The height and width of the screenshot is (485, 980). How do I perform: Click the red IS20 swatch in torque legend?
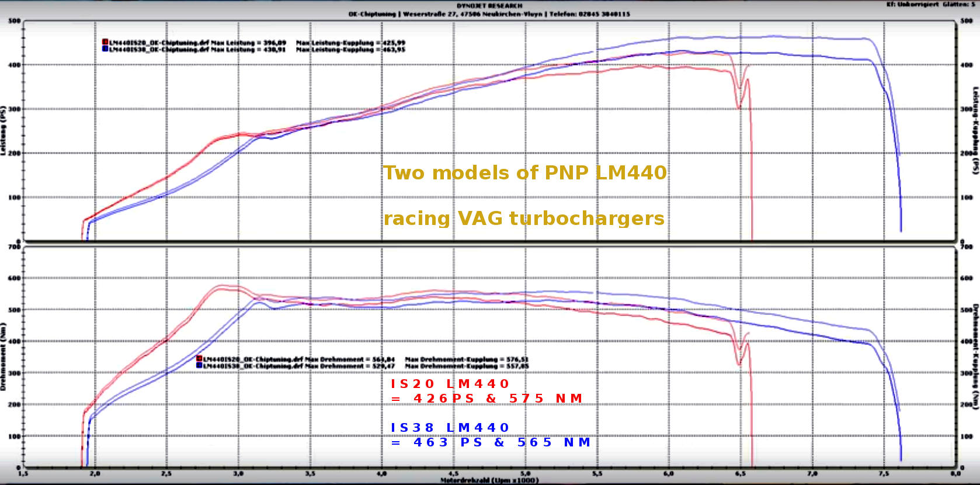pyautogui.click(x=199, y=359)
